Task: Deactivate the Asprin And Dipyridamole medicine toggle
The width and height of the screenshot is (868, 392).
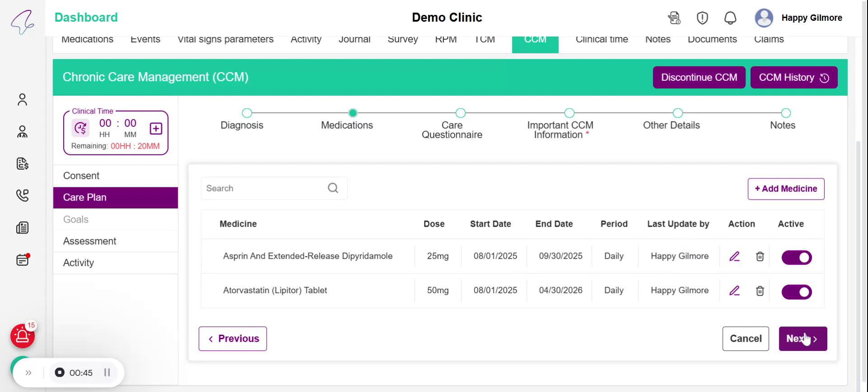Action: click(x=797, y=257)
